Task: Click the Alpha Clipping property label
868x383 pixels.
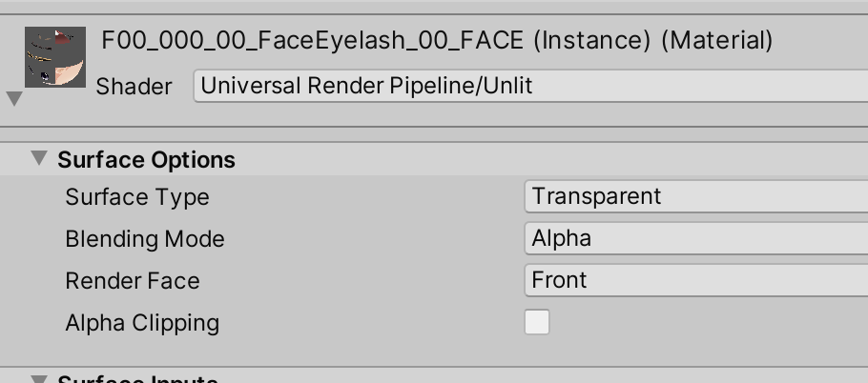Action: [142, 323]
